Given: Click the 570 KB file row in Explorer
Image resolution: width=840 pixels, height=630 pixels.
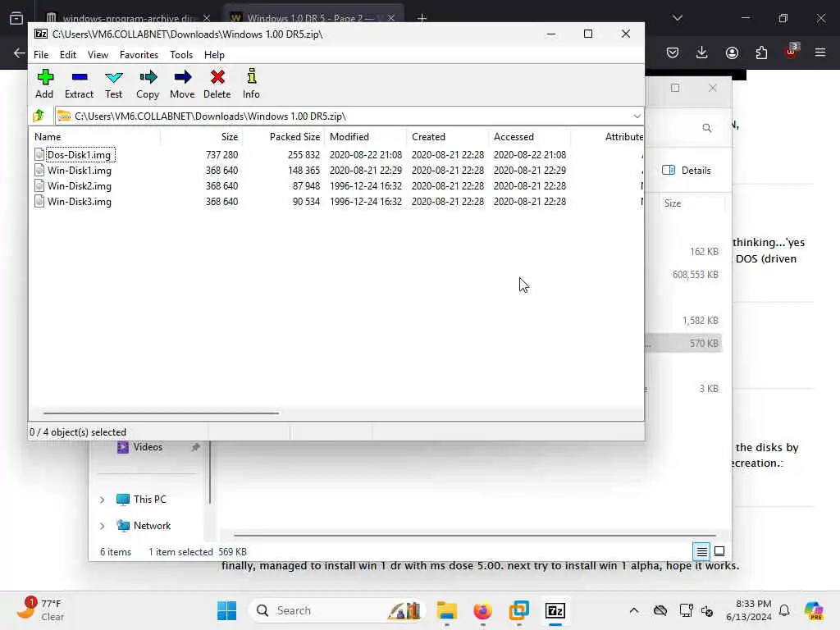Looking at the screenshot, I should click(685, 344).
